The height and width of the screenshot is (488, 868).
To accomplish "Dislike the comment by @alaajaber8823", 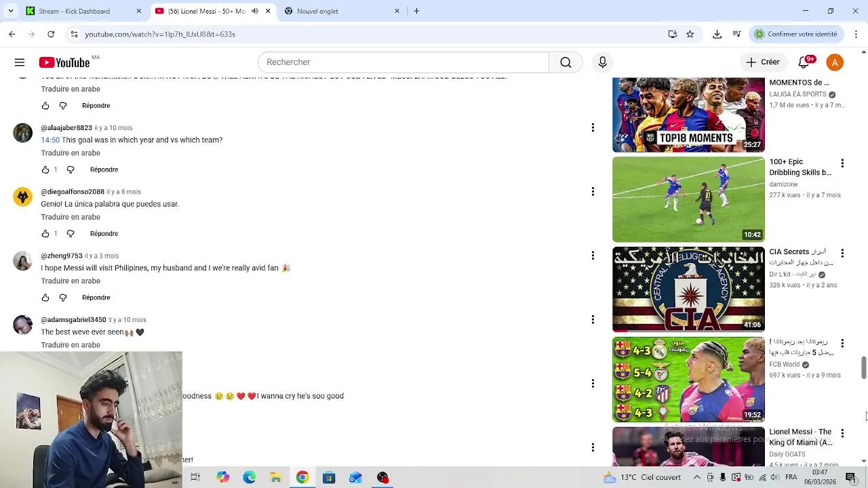I will pyautogui.click(x=71, y=169).
